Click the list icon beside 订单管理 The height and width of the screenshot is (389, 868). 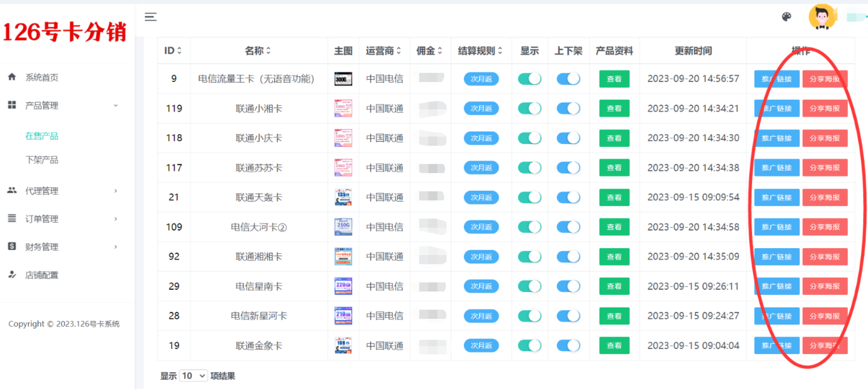(x=12, y=218)
